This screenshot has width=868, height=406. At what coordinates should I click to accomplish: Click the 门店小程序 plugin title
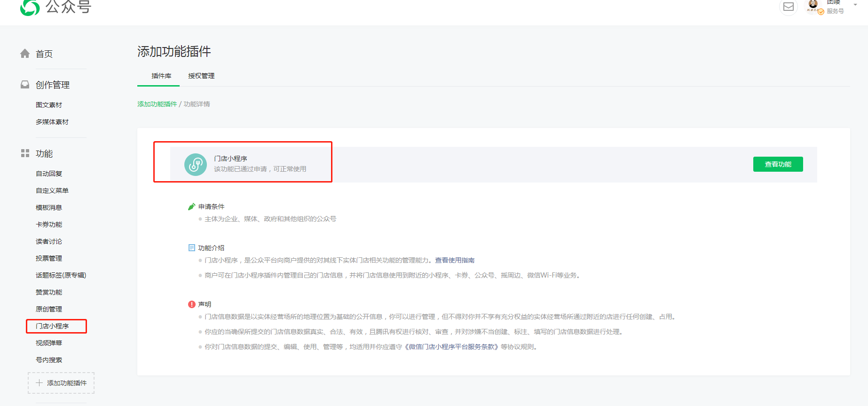[230, 159]
